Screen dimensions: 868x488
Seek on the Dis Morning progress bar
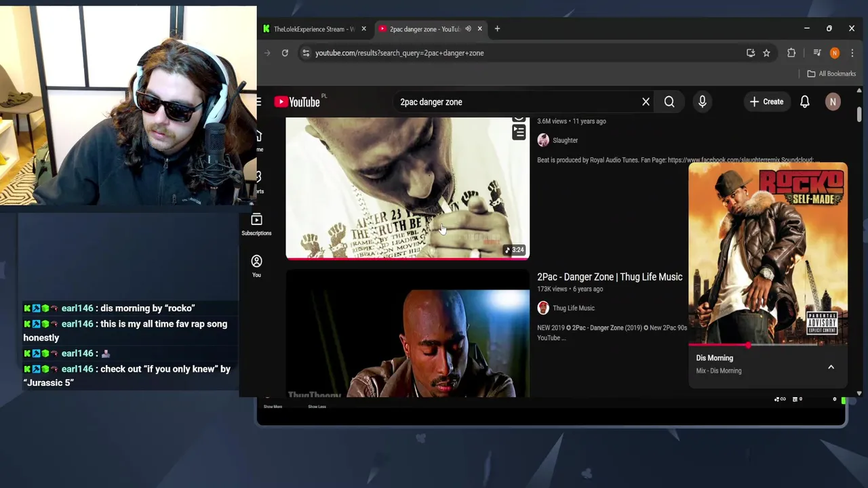(768, 345)
